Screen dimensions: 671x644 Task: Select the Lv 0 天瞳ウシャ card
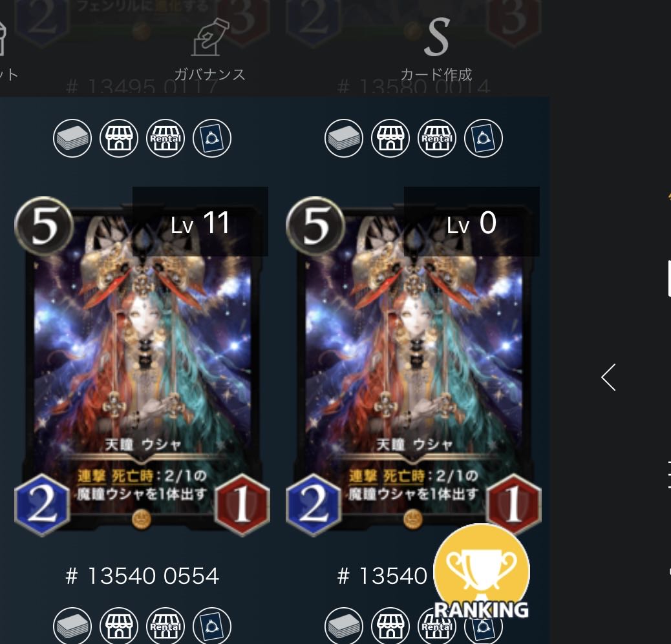pos(413,366)
